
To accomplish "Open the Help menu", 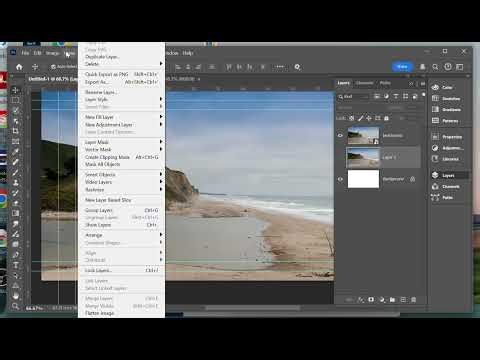I will click(x=188, y=53).
